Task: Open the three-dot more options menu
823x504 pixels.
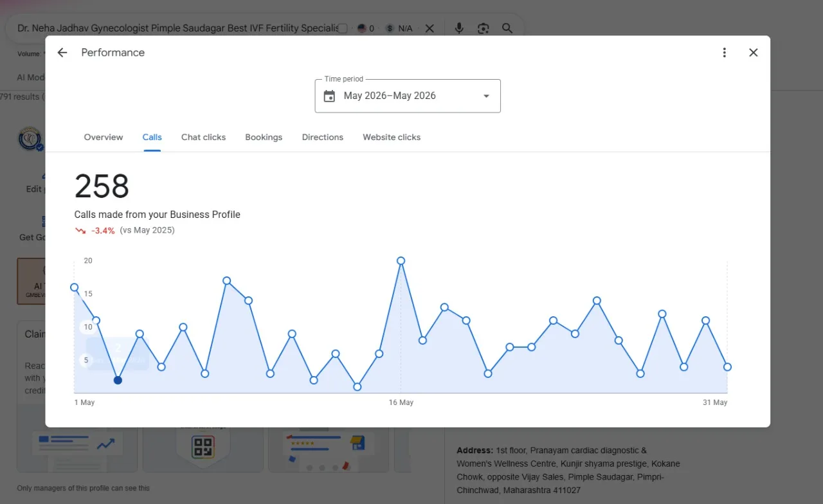Action: [725, 53]
